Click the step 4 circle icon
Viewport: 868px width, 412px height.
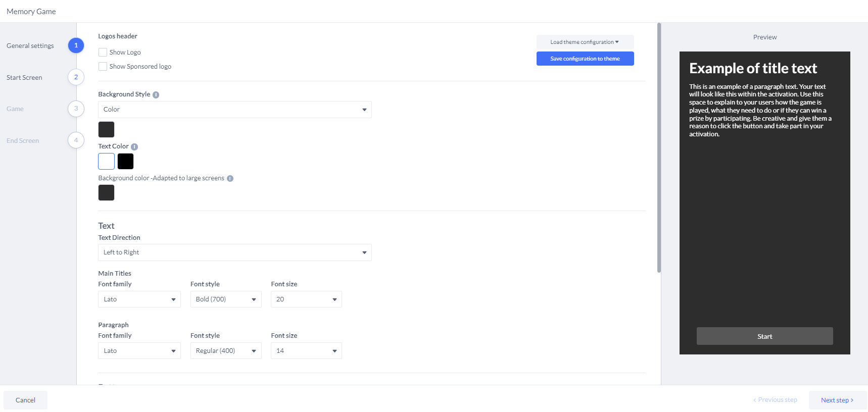76,140
